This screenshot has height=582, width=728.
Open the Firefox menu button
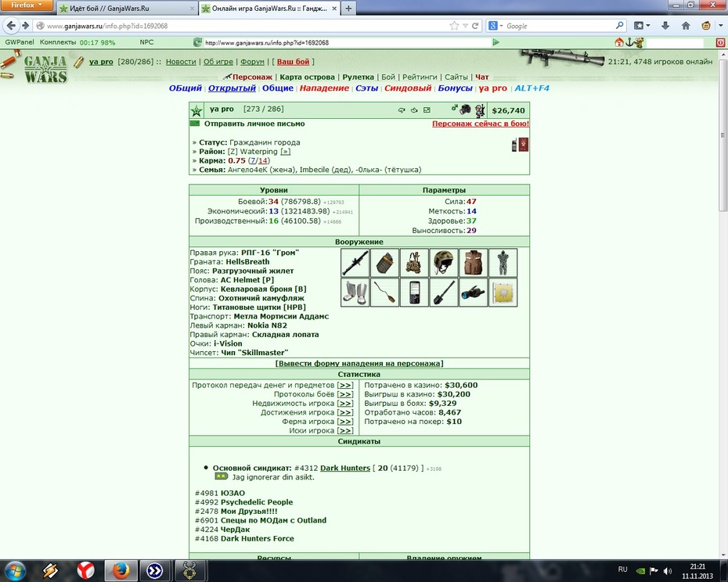27,5
